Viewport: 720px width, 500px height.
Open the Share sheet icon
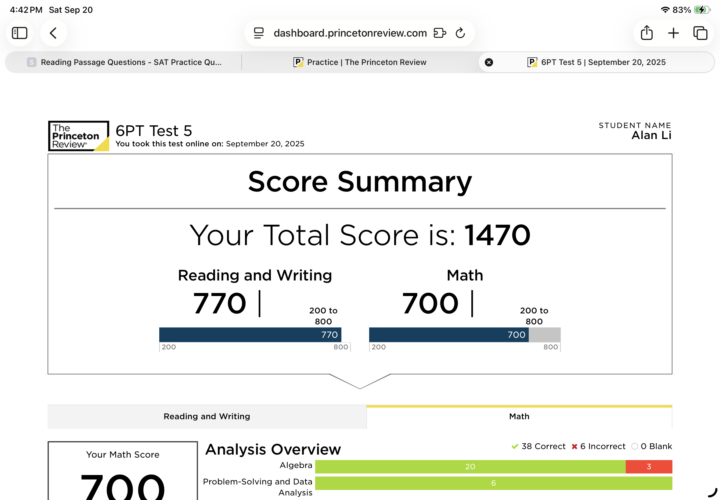click(647, 33)
